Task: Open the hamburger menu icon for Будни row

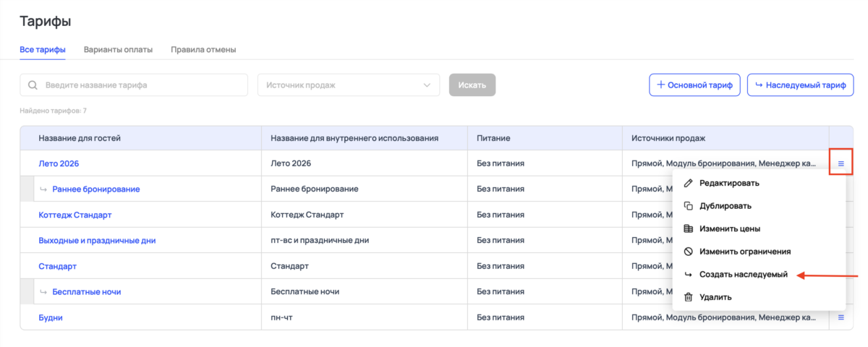Action: (841, 317)
